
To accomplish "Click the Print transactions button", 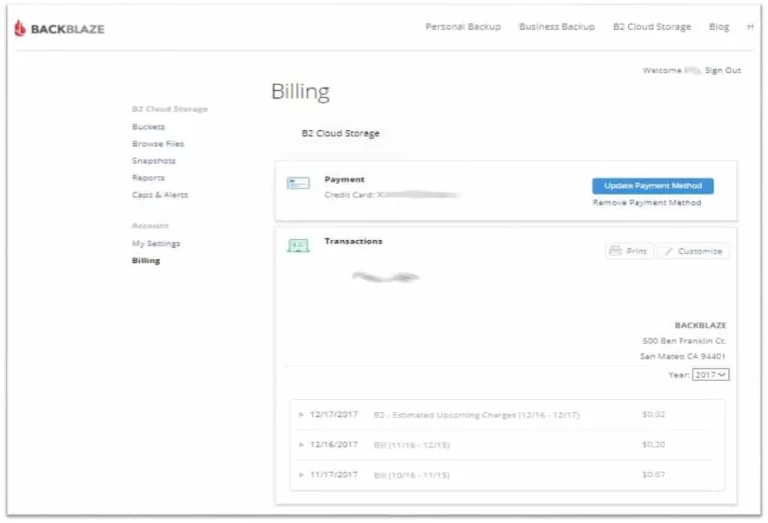I will [x=629, y=251].
